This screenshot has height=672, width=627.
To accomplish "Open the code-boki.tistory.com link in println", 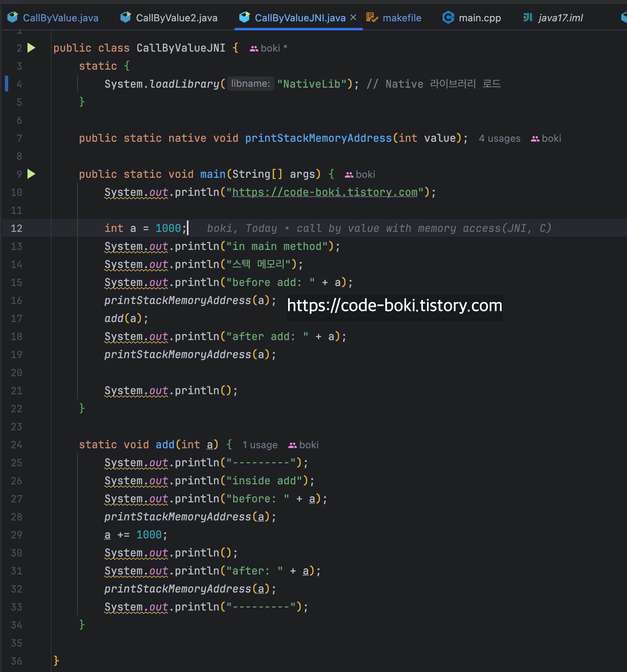I will [x=325, y=192].
